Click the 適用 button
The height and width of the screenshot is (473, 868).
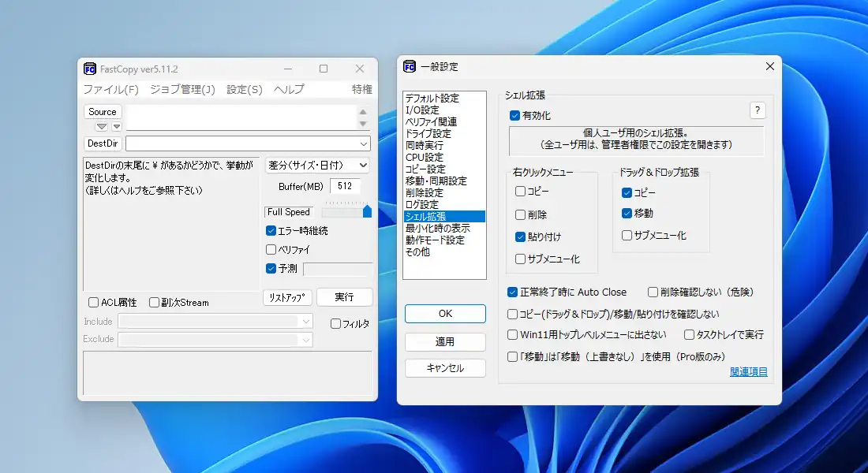click(x=445, y=342)
